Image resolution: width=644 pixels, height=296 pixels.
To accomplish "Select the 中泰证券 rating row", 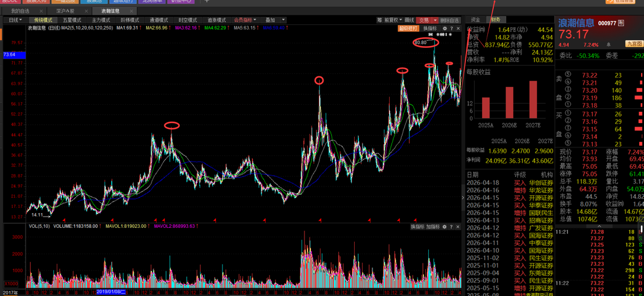I will (509, 243).
